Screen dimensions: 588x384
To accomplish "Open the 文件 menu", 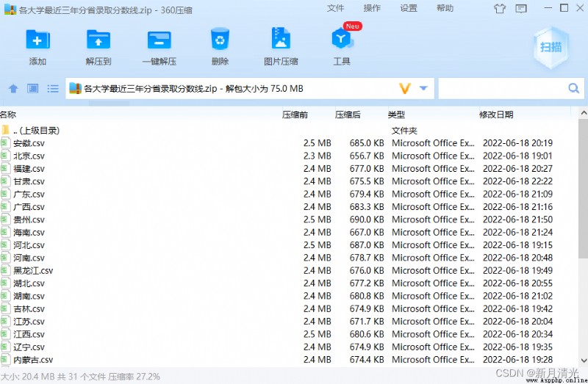I will pos(335,8).
